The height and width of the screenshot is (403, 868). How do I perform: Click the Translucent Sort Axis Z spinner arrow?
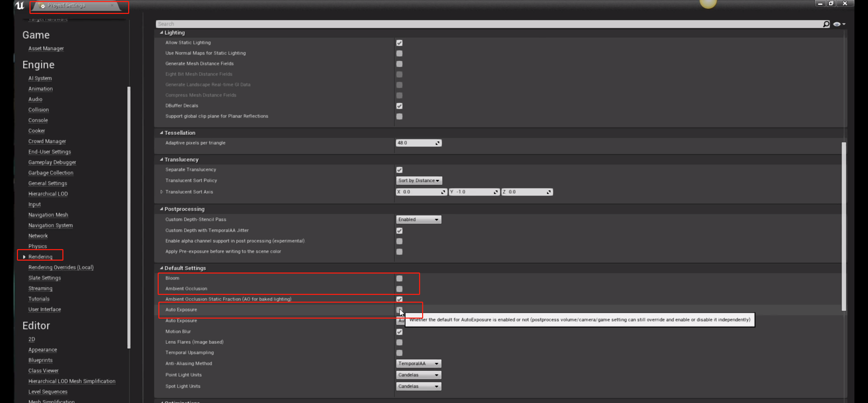(548, 192)
